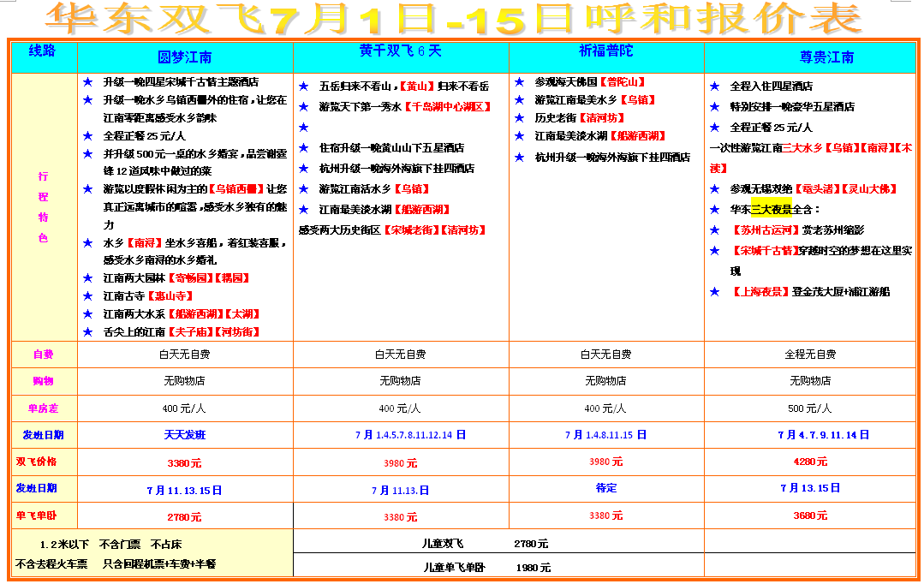The image size is (924, 584).
Task: Click the star before 华东三大夜景全含
Action: (x=714, y=209)
